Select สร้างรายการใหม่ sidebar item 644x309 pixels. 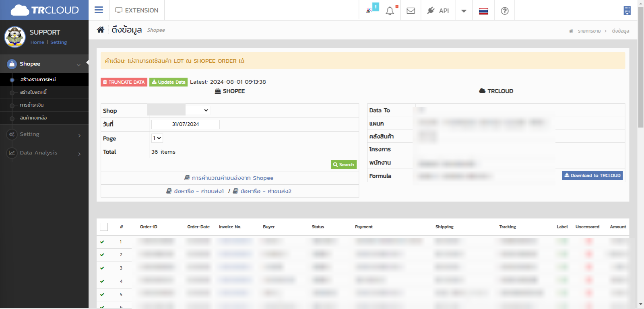38,80
